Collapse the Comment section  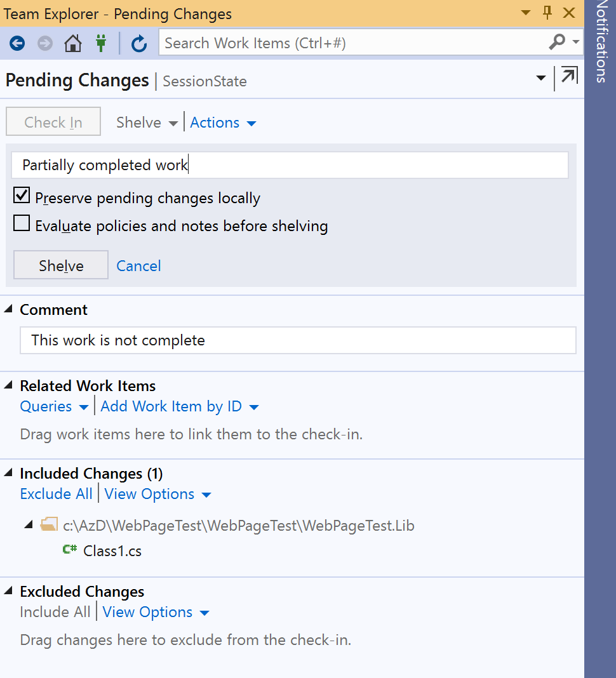pos(9,309)
